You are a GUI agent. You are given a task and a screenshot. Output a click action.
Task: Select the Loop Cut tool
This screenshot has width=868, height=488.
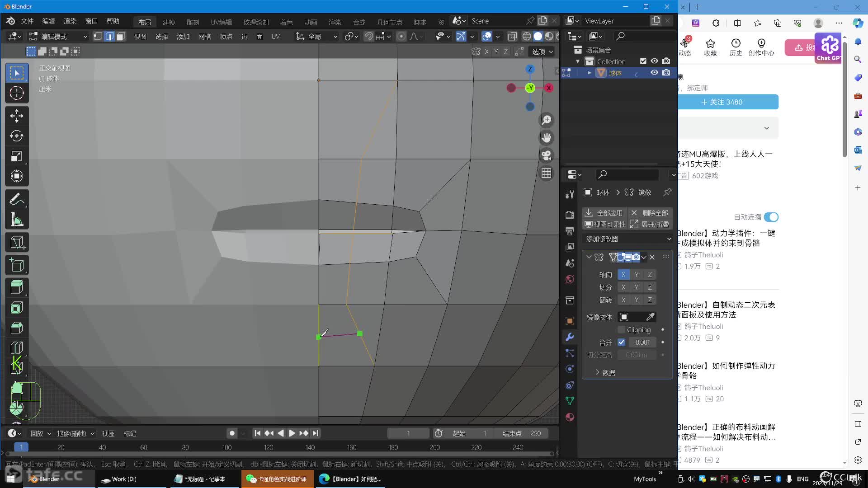click(x=17, y=347)
